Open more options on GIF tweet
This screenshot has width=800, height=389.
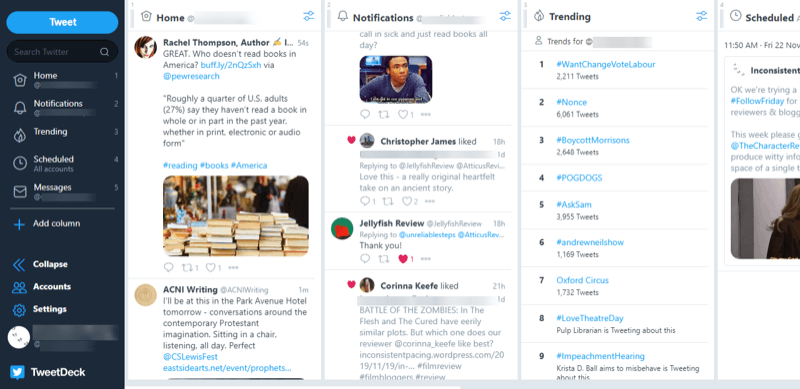(x=426, y=114)
